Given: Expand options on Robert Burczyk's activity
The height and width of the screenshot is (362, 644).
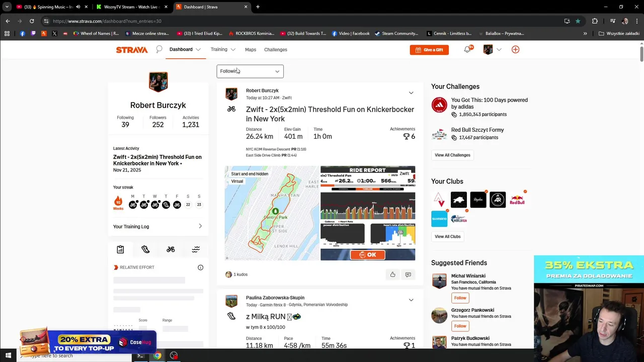Looking at the screenshot, I should tap(411, 93).
